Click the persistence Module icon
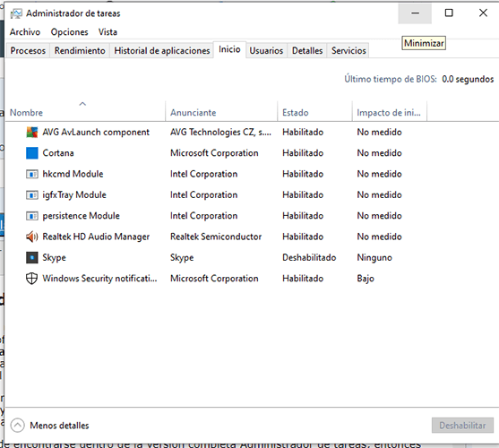The image size is (499, 448). pyautogui.click(x=32, y=216)
